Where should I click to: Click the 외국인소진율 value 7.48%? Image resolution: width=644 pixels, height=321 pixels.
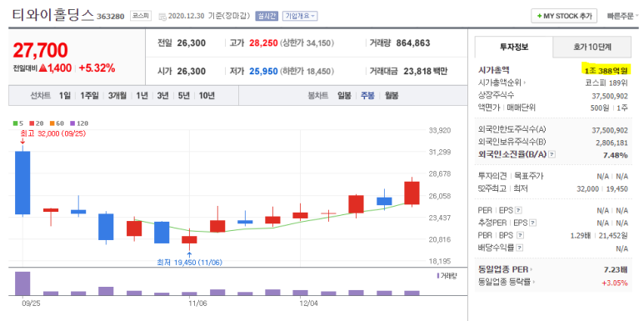tap(615, 155)
